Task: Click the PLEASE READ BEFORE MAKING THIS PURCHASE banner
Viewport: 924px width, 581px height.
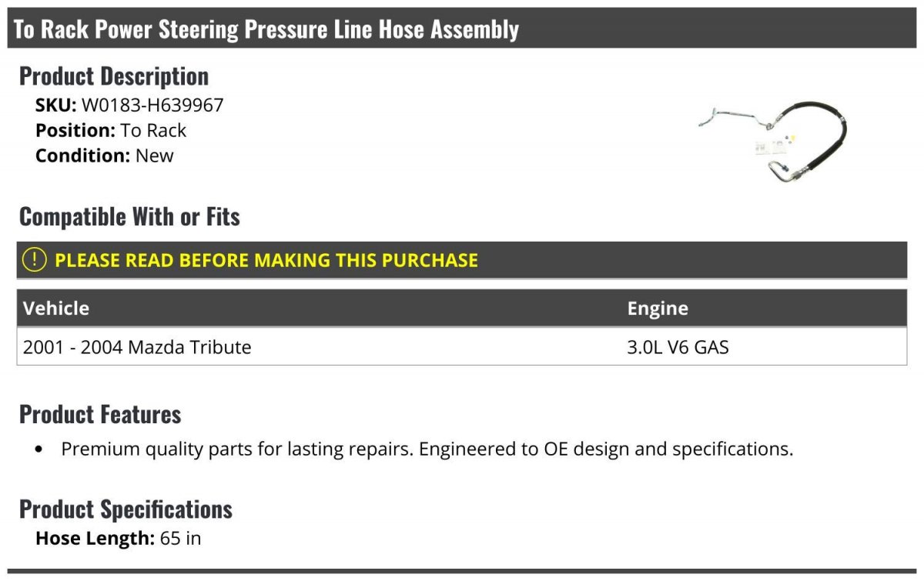Action: [462, 260]
